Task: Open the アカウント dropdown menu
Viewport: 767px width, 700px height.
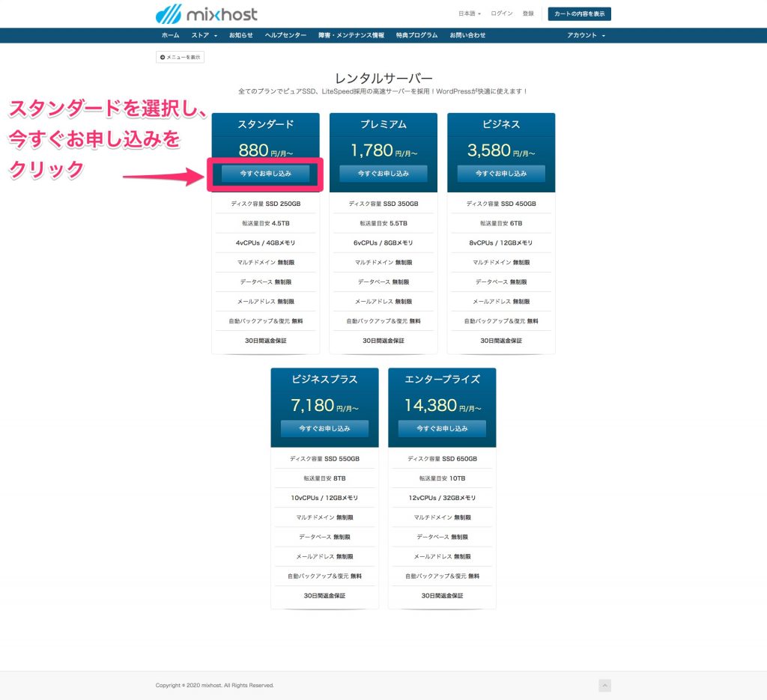Action: 586,35
